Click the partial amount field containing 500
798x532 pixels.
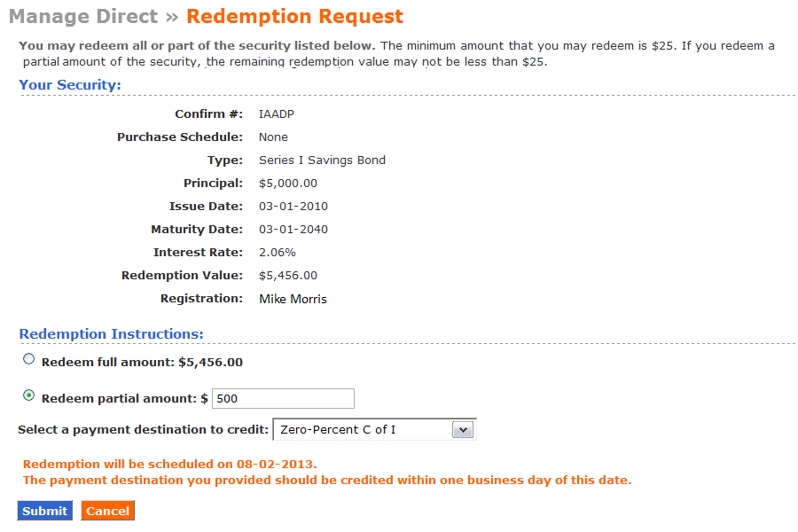coord(283,399)
